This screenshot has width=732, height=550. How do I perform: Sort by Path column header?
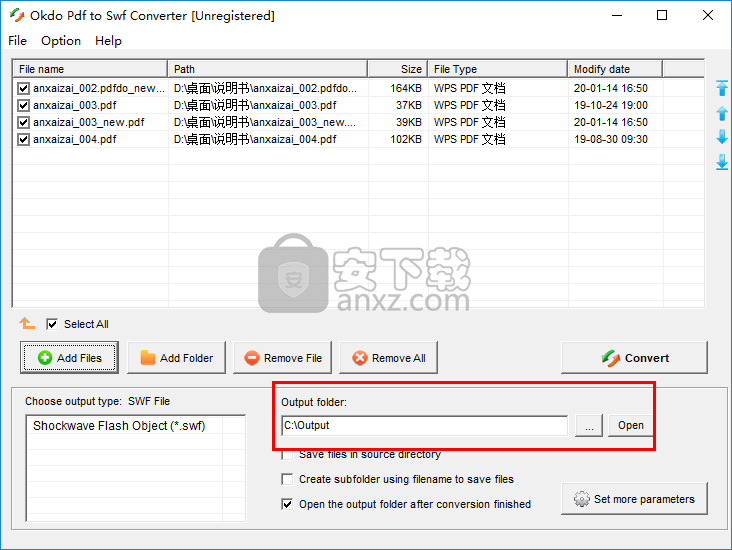click(x=267, y=69)
